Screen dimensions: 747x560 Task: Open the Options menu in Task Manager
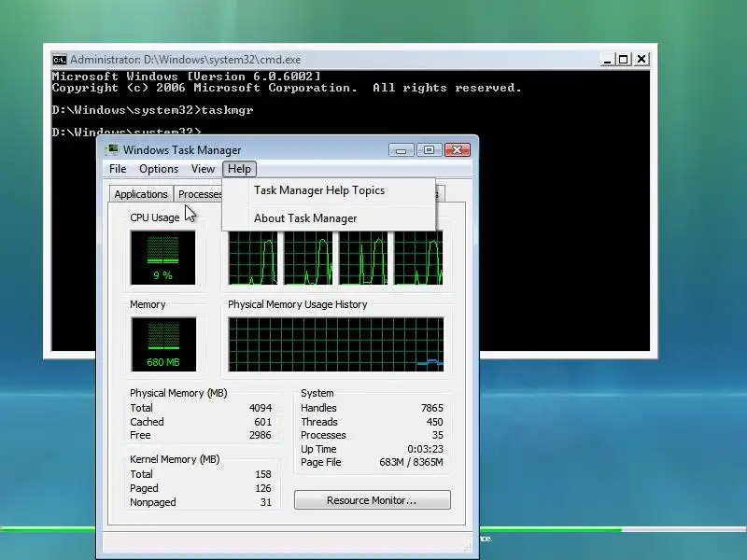pyautogui.click(x=159, y=169)
